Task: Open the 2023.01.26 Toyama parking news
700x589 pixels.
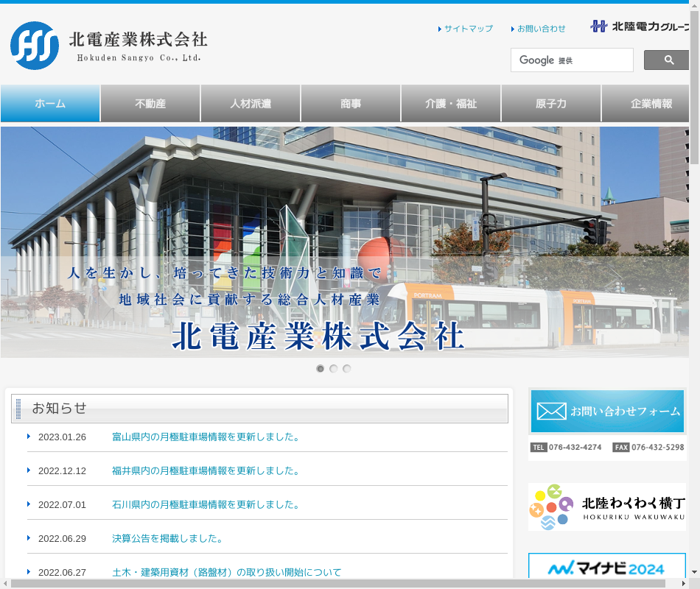Action: point(206,437)
